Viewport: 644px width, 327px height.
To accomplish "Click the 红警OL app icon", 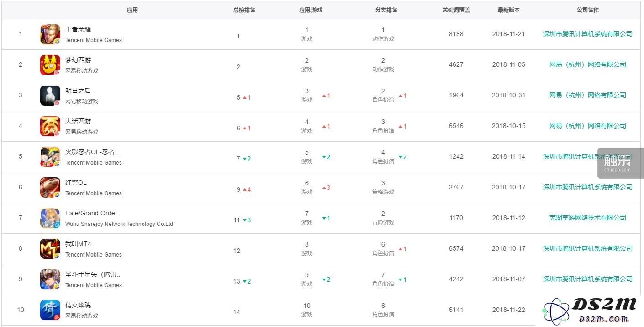I will pos(50,188).
